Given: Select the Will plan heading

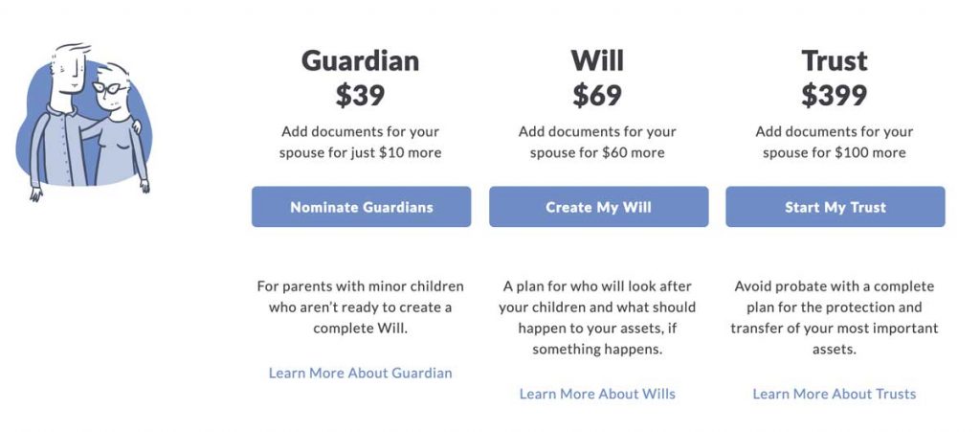Looking at the screenshot, I should (597, 60).
